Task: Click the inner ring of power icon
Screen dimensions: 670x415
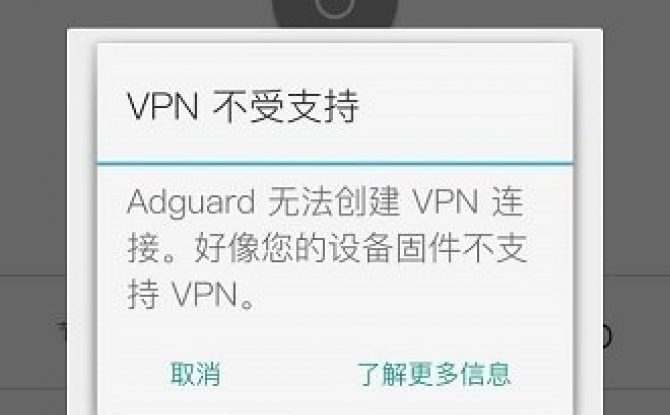Action: pos(335,7)
